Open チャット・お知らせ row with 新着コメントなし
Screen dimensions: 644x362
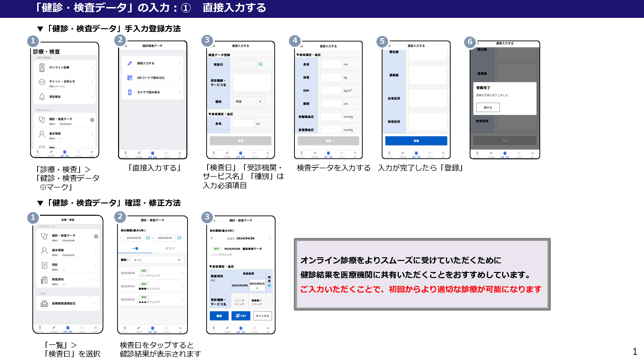64,82
